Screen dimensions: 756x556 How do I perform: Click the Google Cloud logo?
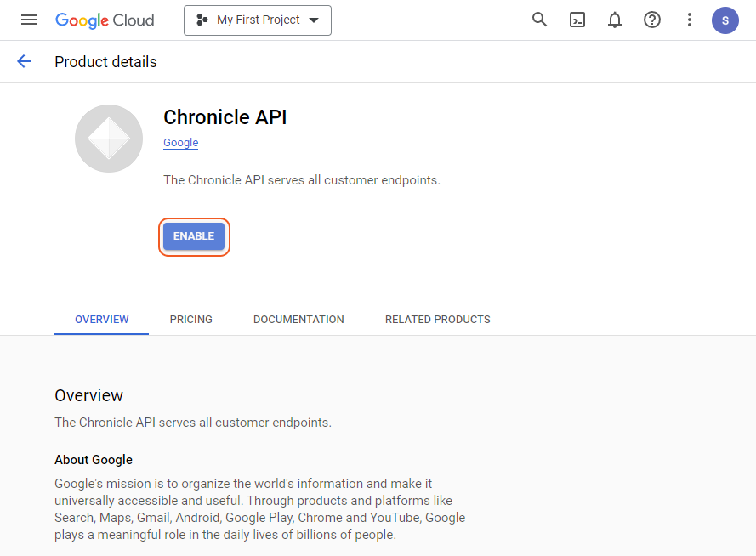tap(105, 20)
